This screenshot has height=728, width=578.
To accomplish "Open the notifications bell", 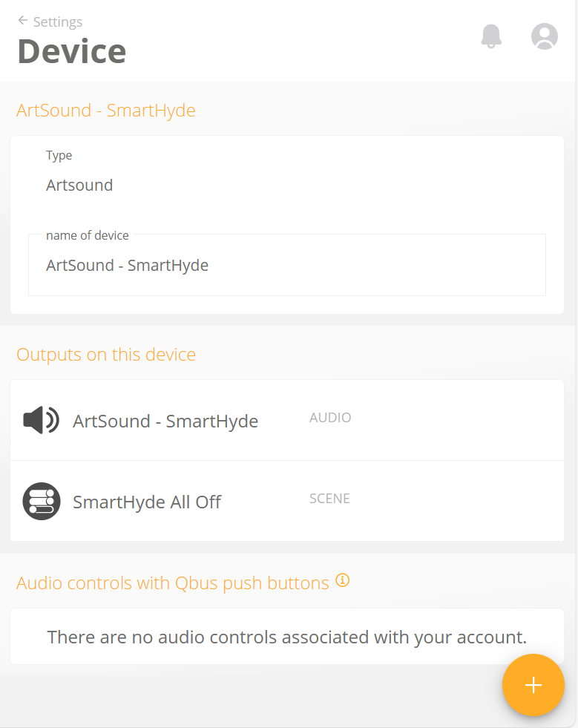I will [491, 36].
